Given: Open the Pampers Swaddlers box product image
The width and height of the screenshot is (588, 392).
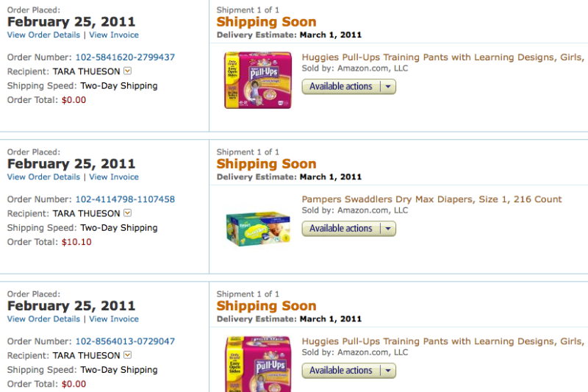Looking at the screenshot, I should click(x=258, y=228).
